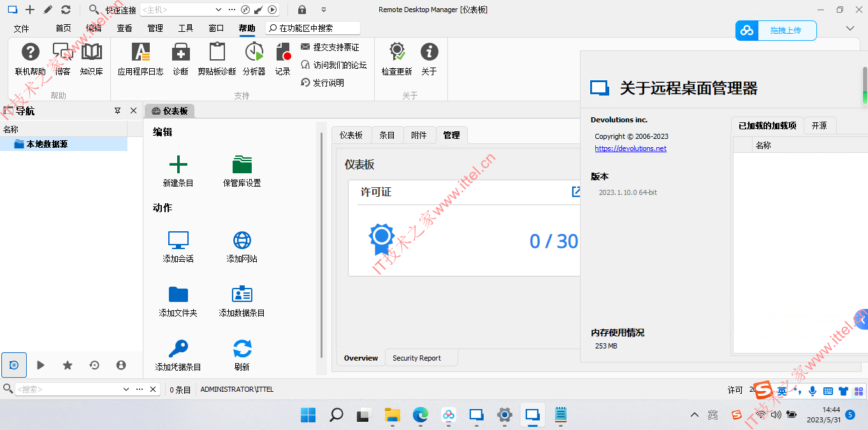The height and width of the screenshot is (430, 868).
Task: Open the https://devolutions.net link
Action: pyautogui.click(x=630, y=148)
